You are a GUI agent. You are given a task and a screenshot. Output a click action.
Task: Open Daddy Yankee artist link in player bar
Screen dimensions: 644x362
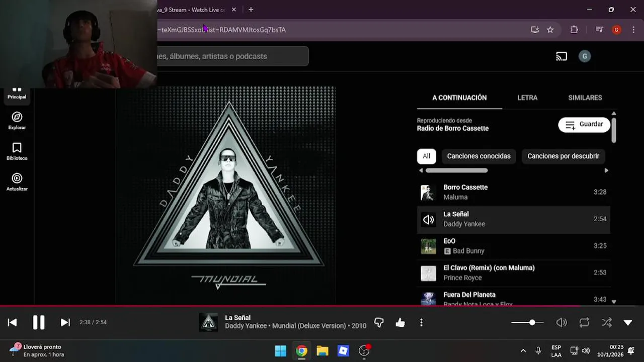(x=245, y=326)
